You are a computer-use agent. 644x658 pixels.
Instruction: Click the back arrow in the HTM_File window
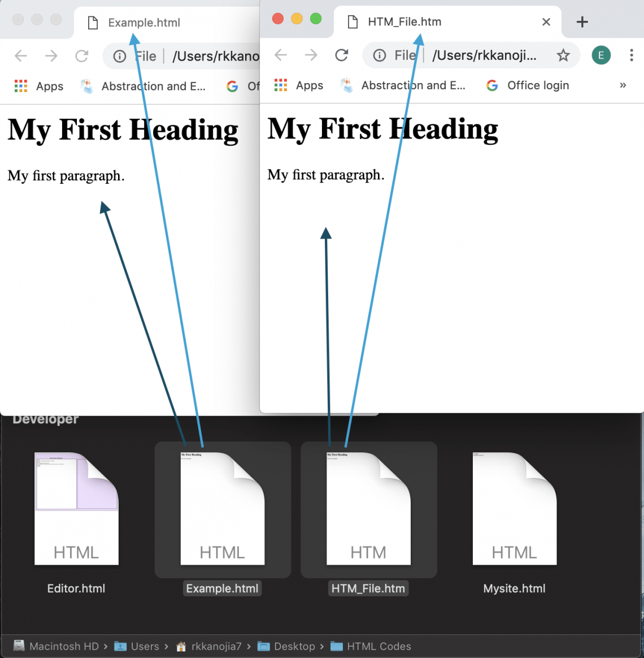point(281,55)
